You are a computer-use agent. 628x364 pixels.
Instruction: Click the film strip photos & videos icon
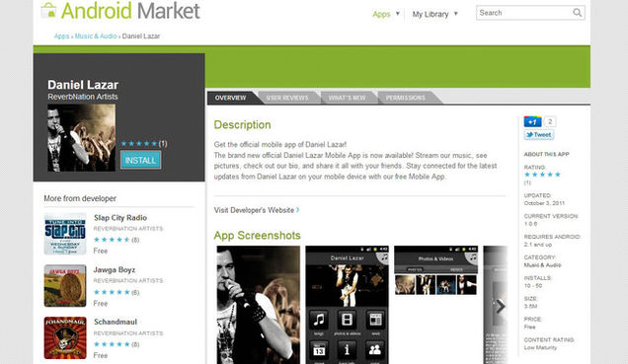347,320
